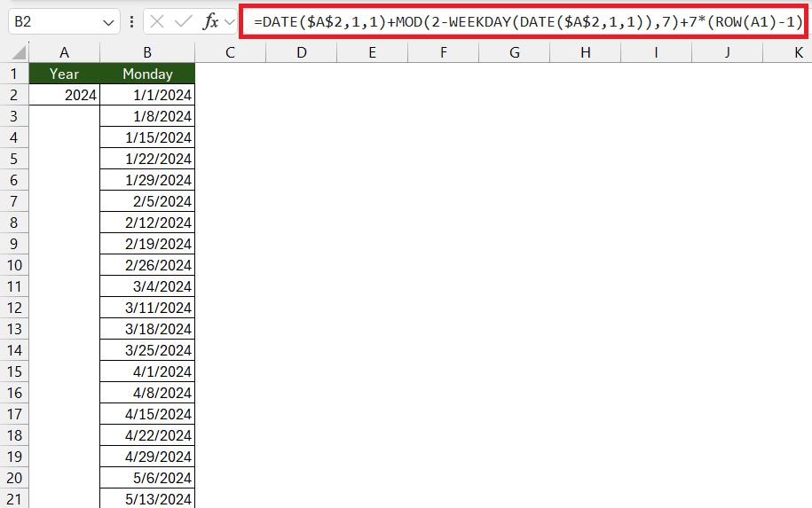Viewport: 812px width, 508px height.
Task: Click cell with date 4/1/2024
Action: (x=147, y=371)
